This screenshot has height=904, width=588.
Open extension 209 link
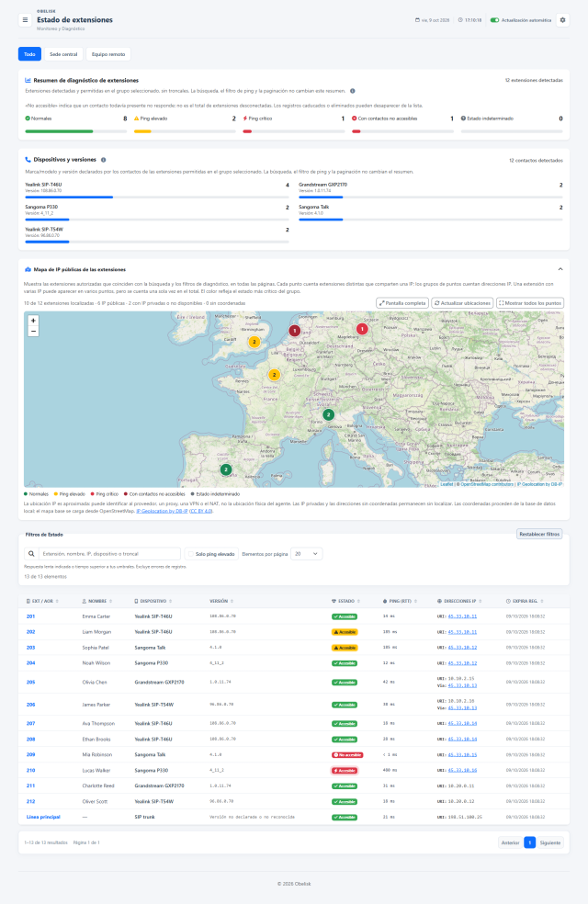coord(30,754)
